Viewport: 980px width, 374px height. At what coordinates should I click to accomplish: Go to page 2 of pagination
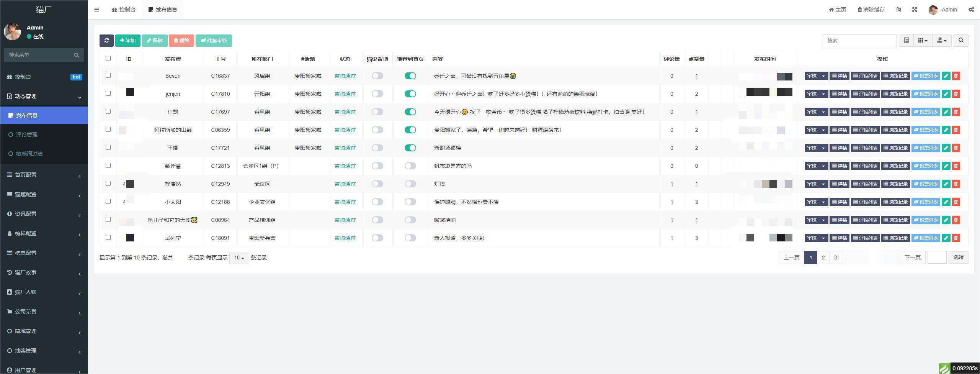tap(823, 258)
